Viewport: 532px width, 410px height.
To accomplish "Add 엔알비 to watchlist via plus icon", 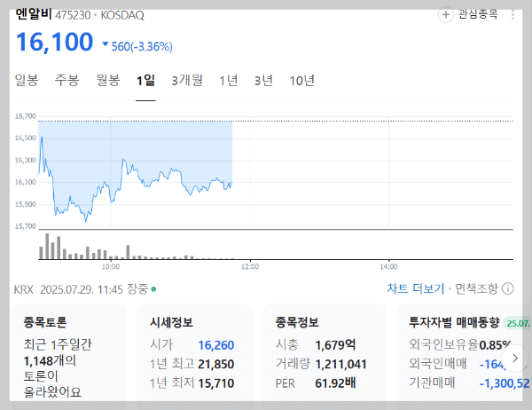I will pyautogui.click(x=445, y=15).
